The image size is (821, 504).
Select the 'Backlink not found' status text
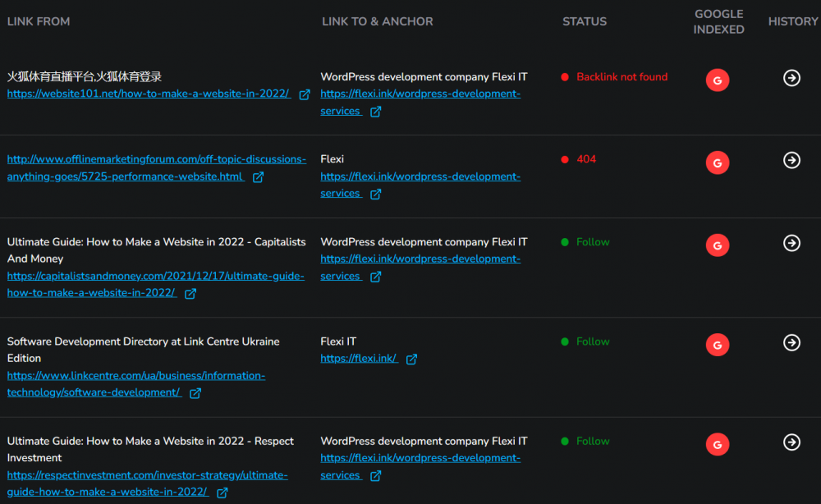[622, 77]
